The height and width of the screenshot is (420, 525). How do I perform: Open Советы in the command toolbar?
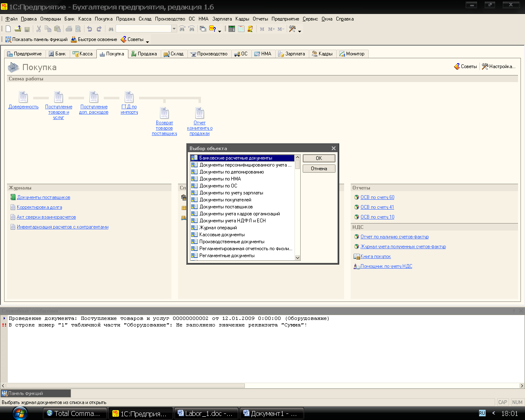click(132, 39)
